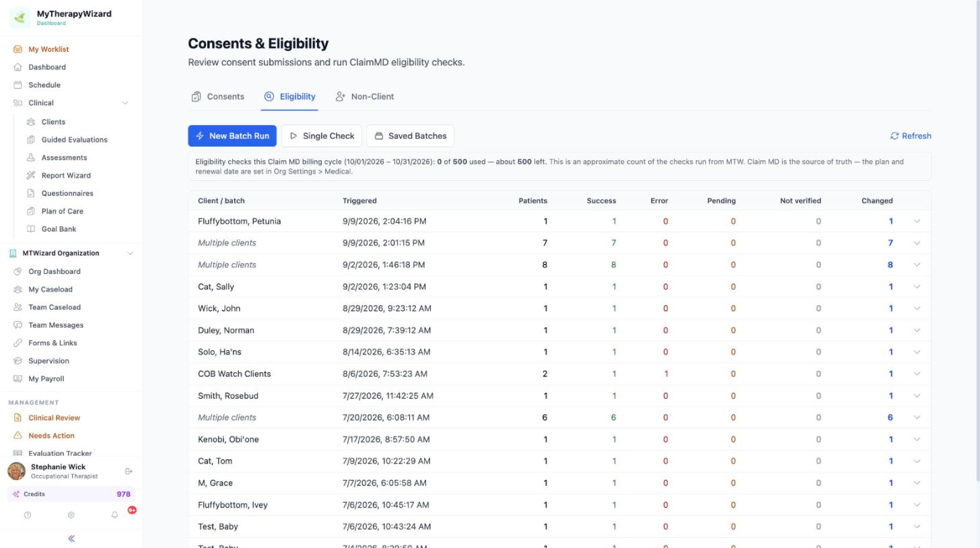
Task: Go to Plan of Care
Action: coord(62,211)
